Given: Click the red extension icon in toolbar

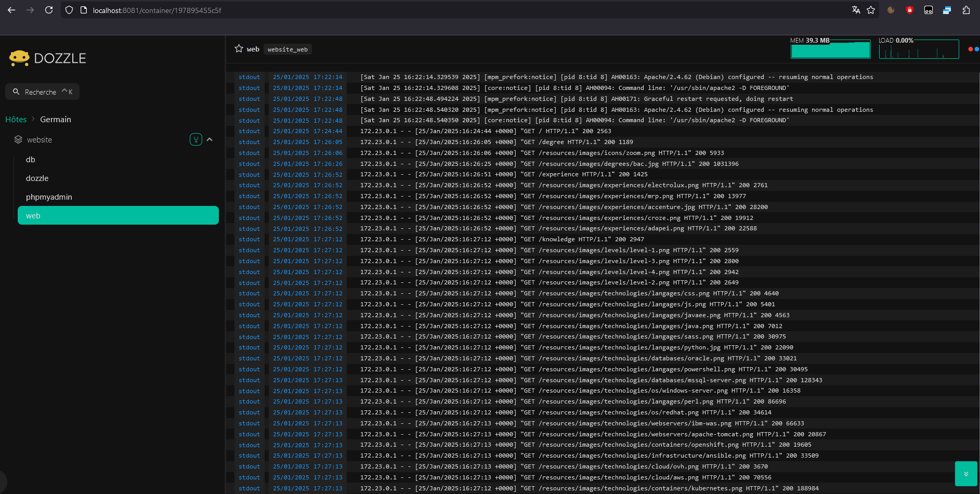Looking at the screenshot, I should coord(910,10).
